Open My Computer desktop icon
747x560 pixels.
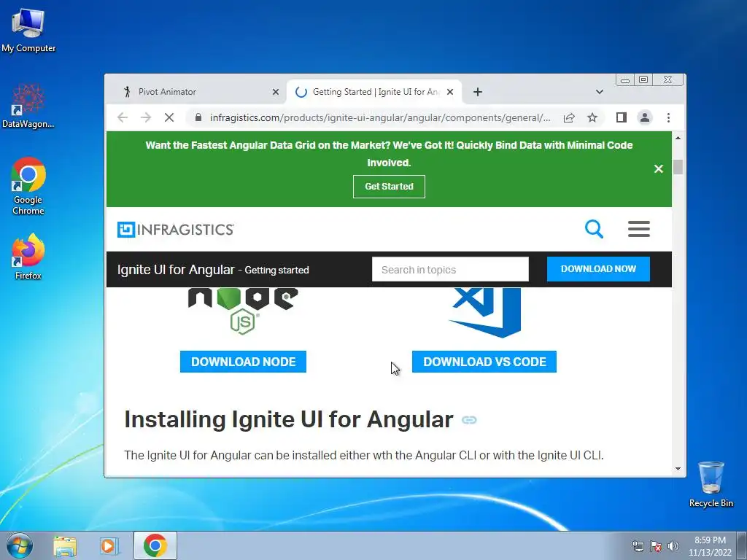(x=28, y=30)
